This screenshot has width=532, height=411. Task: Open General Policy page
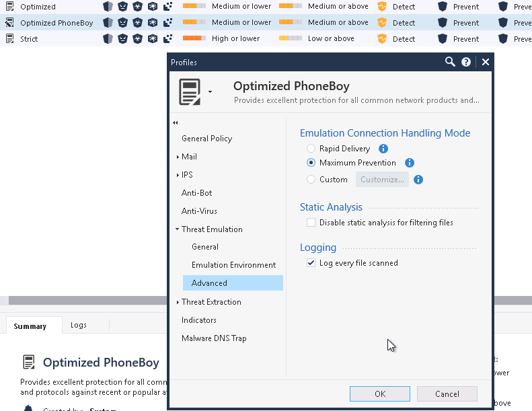[206, 139]
